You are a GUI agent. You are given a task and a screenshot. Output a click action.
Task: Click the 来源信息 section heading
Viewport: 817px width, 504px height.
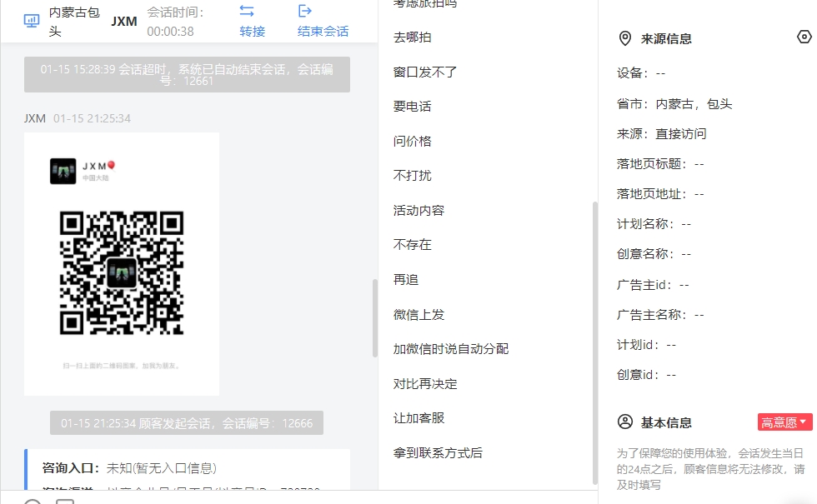(x=666, y=39)
